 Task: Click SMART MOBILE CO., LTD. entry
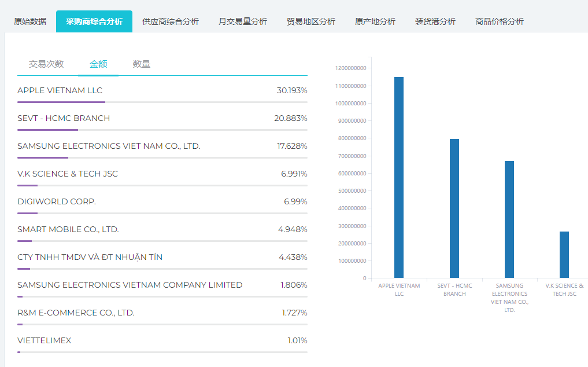point(68,230)
